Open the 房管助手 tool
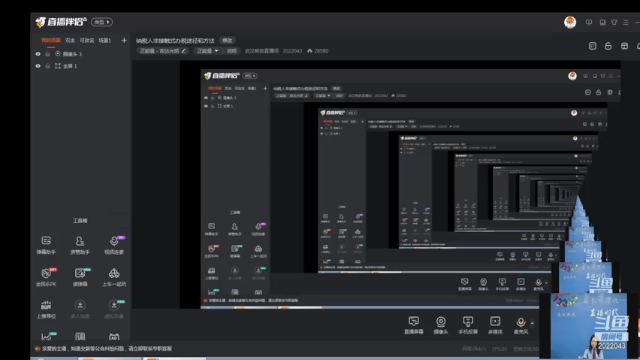Screen dimensions: 640x360 tap(80, 245)
